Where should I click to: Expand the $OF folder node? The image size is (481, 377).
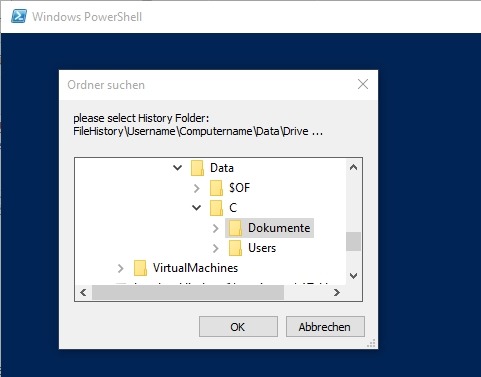click(x=197, y=188)
